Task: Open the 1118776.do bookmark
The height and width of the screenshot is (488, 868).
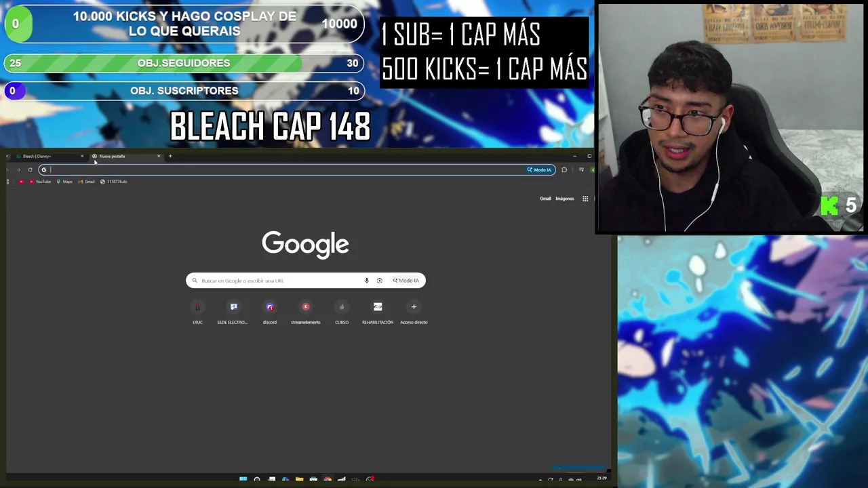Action: coord(113,182)
